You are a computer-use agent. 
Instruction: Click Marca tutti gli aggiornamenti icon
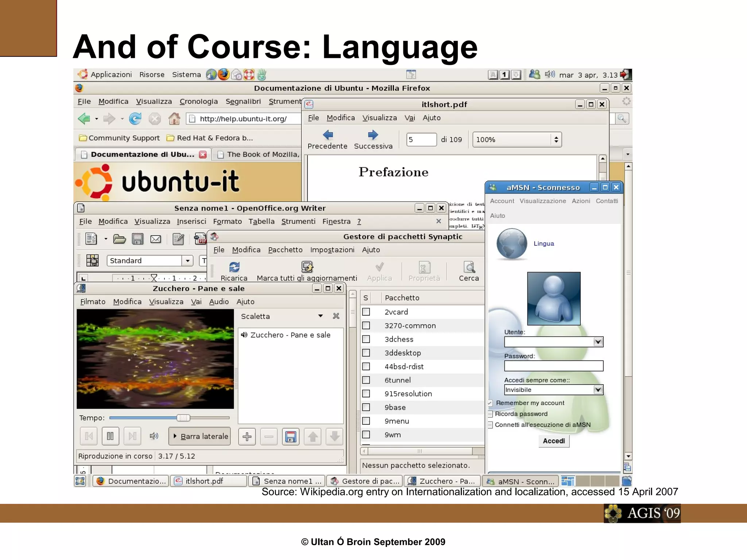point(307,267)
